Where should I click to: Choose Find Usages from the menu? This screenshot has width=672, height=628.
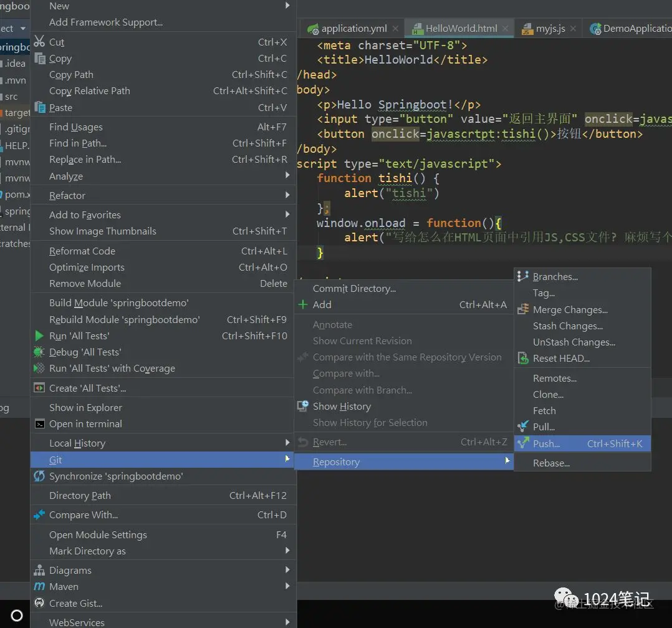point(163,127)
